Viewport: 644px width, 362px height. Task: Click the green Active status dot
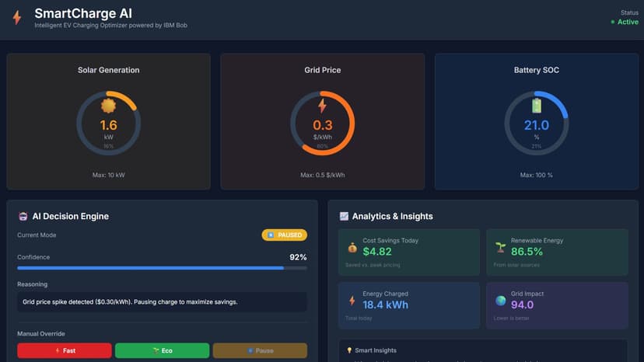click(612, 23)
